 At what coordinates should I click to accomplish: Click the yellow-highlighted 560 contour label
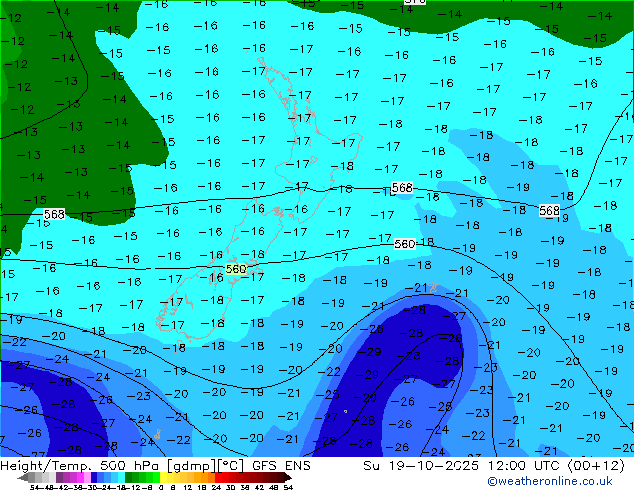235,269
